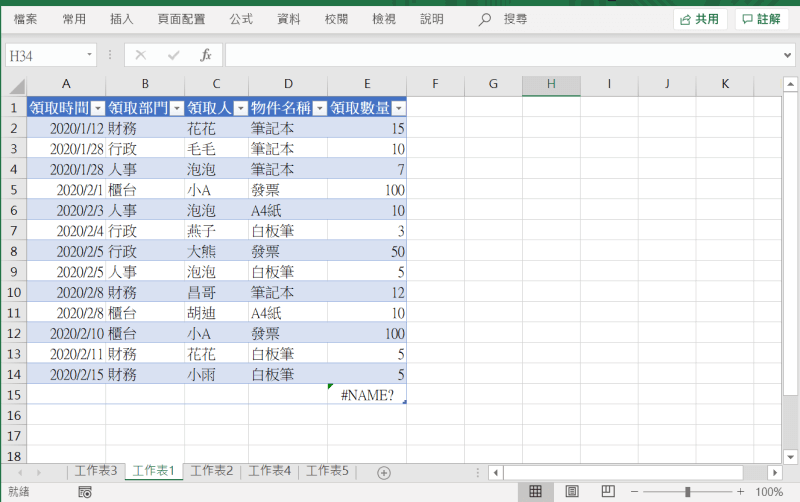Open the 檔案 menu

26,19
